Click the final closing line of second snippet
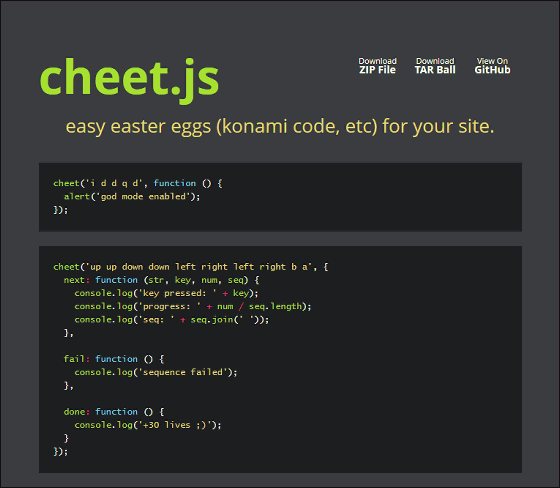The image size is (560, 488). (61, 452)
